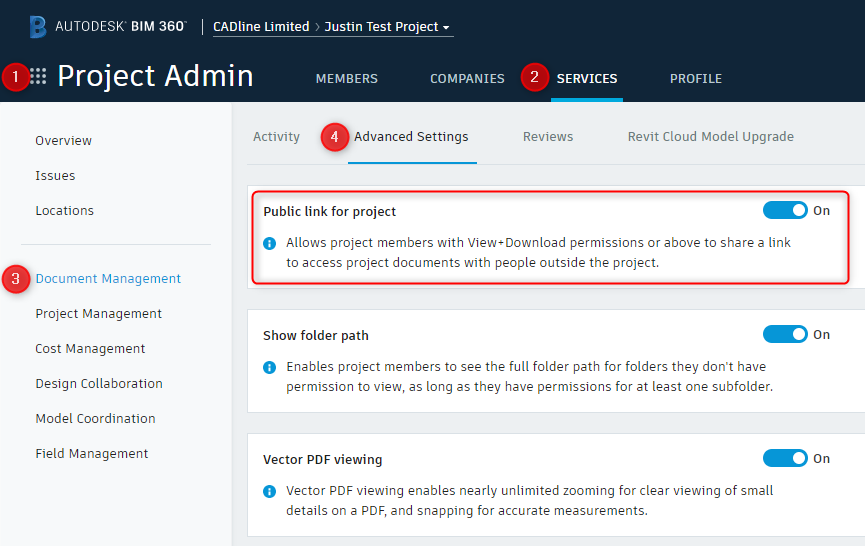The width and height of the screenshot is (865, 546).
Task: Disable the Show folder path switch
Action: point(785,334)
